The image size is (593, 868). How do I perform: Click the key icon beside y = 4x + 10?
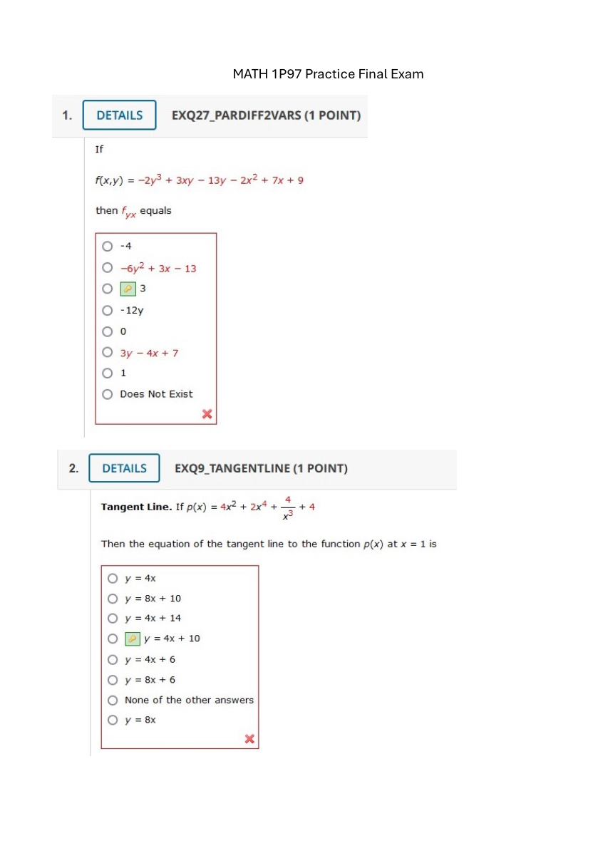[x=134, y=639]
